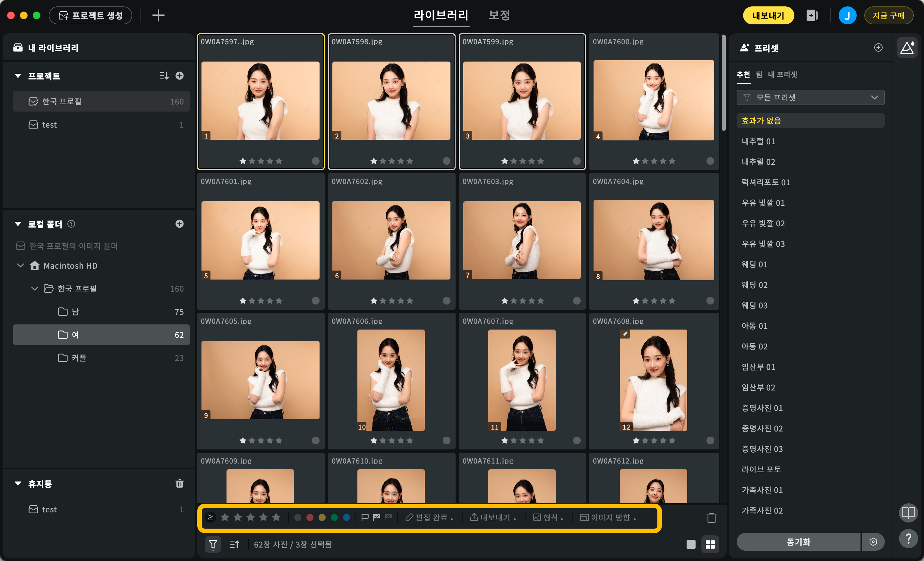Viewport: 924px width, 561px height.
Task: Click the yellow 내보내기 button
Action: 768,15
